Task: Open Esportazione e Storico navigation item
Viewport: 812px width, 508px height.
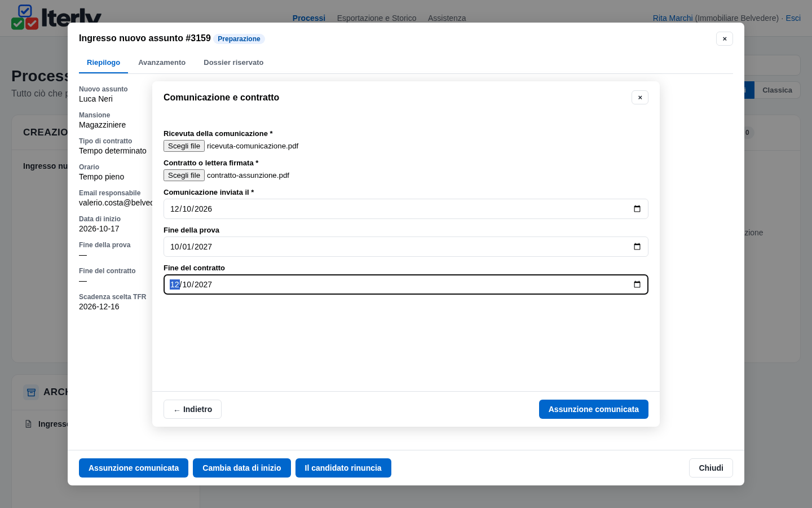Action: [377, 18]
